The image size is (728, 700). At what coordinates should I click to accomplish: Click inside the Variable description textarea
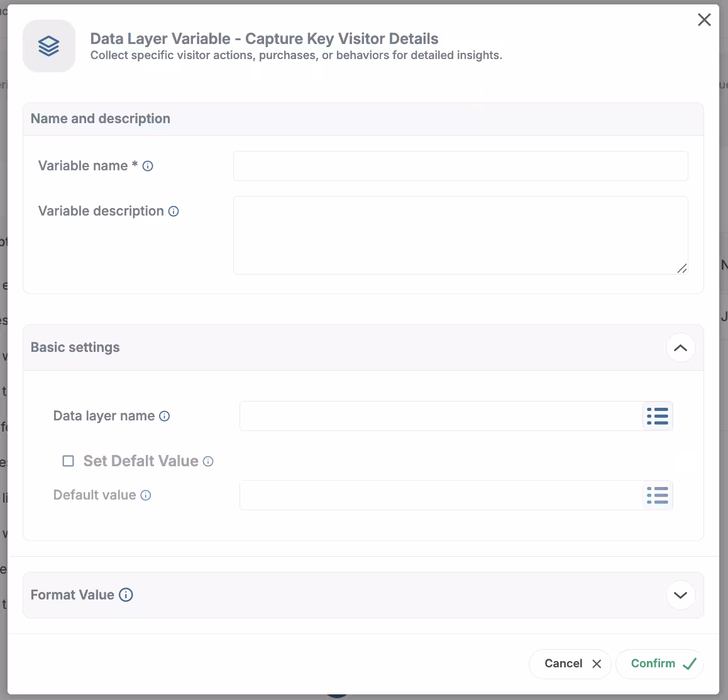click(x=460, y=235)
